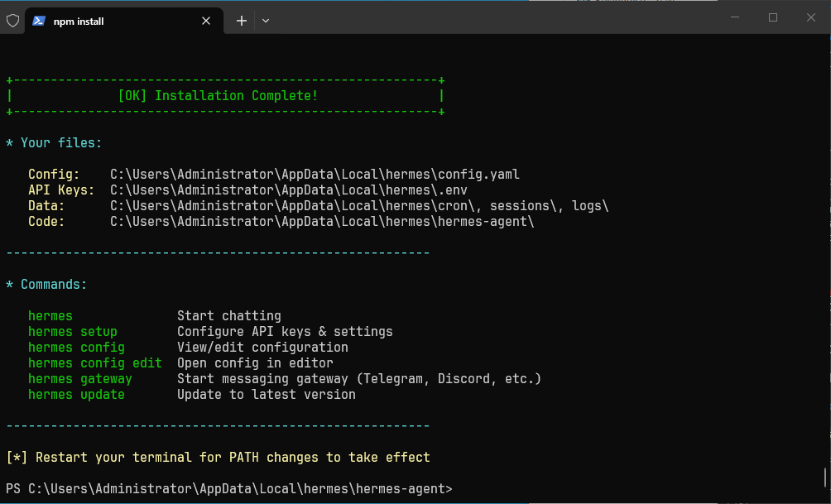Click the "API Keys:" label
Screen dimensions: 831x504
coord(61,190)
